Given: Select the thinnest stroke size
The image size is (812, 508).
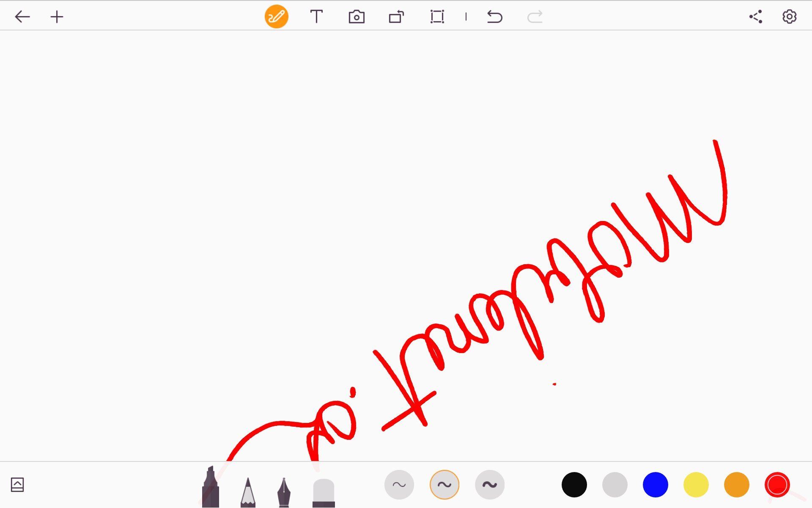Looking at the screenshot, I should 399,484.
